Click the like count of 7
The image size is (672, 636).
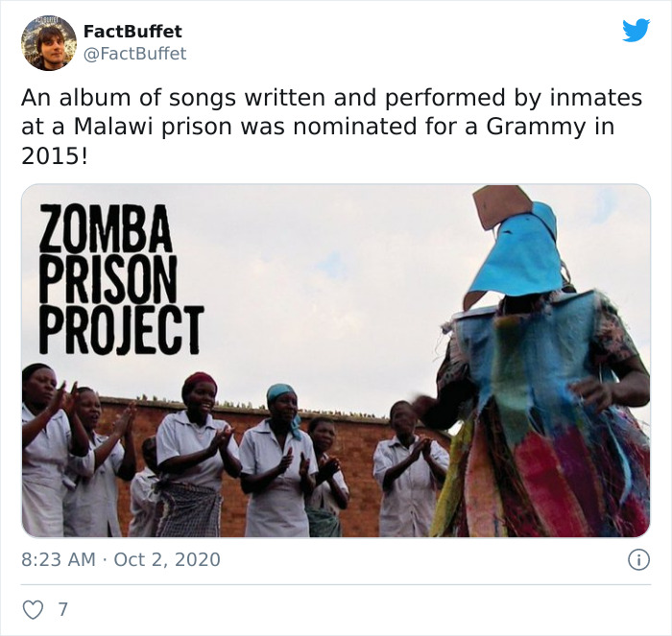pos(63,609)
